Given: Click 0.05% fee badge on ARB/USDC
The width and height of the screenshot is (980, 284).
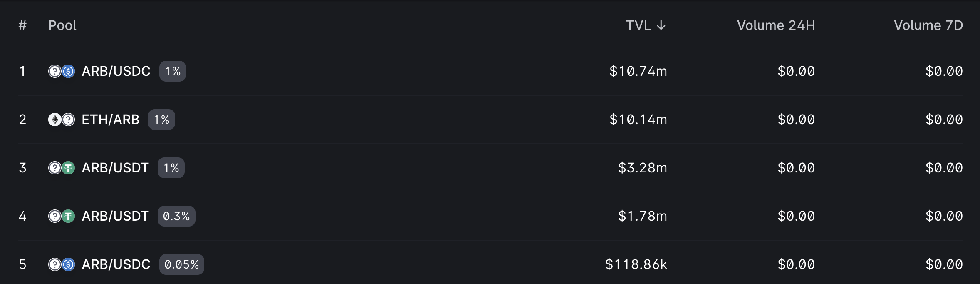Looking at the screenshot, I should pos(181,264).
